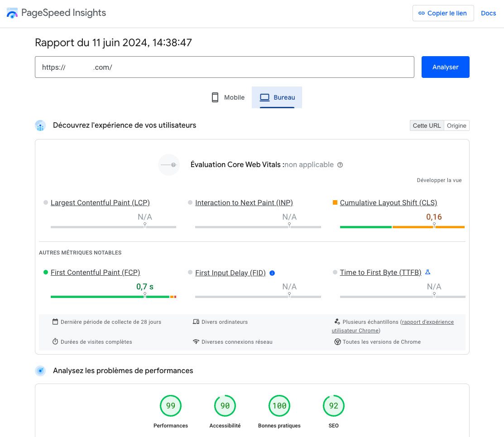The width and height of the screenshot is (504, 437).
Task: Click the help icon next to 'non applicable'
Action: point(340,165)
